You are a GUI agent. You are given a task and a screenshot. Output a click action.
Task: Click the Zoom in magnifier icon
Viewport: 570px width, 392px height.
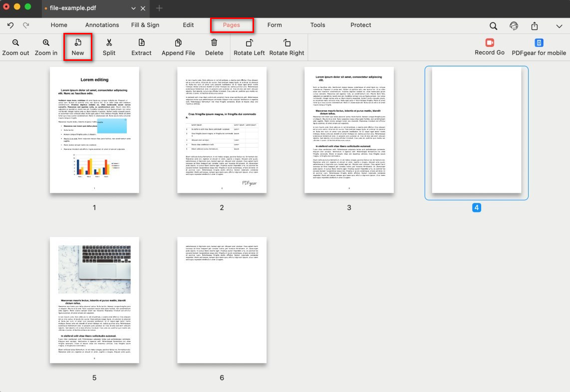click(46, 43)
